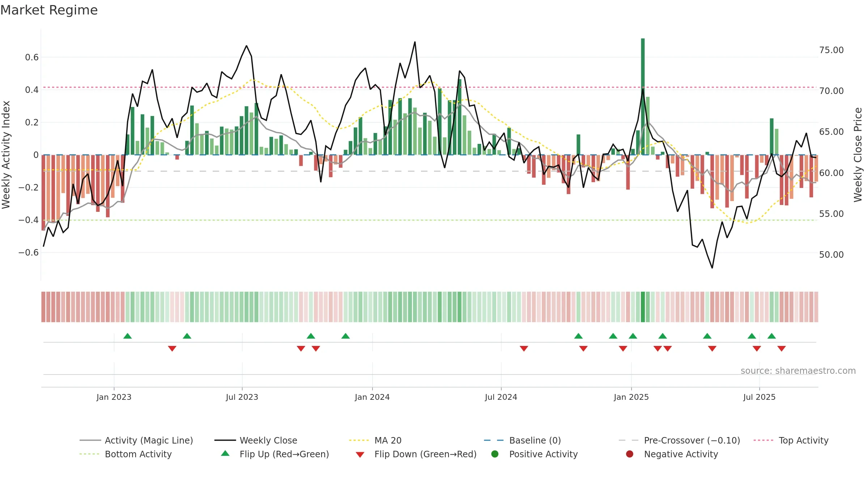Click the Jul 2025 date label
The width and height of the screenshot is (868, 488).
click(759, 397)
